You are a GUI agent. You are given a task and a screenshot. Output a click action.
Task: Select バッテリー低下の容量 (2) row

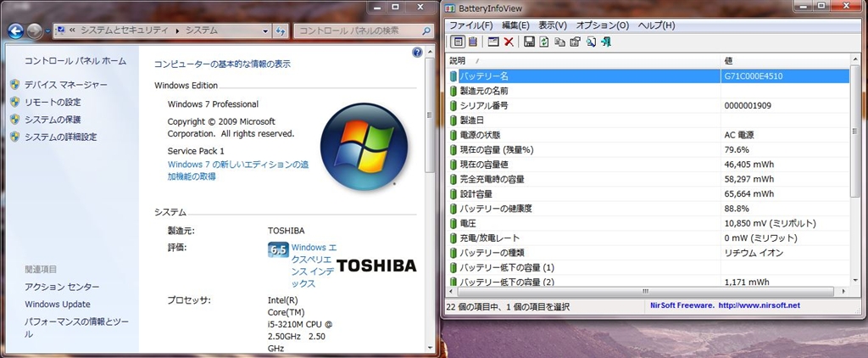tap(648, 282)
